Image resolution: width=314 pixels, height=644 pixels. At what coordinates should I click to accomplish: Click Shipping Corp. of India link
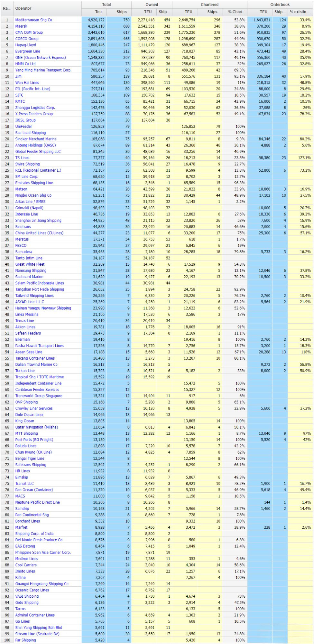[x=34, y=534]
